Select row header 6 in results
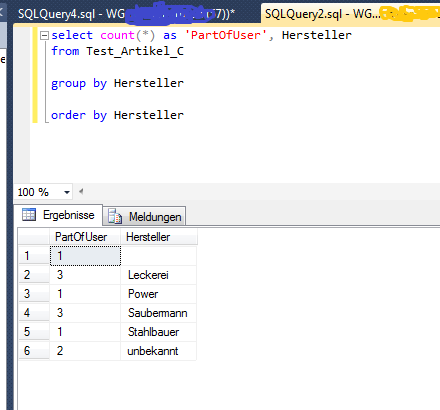440x410 pixels. point(34,351)
